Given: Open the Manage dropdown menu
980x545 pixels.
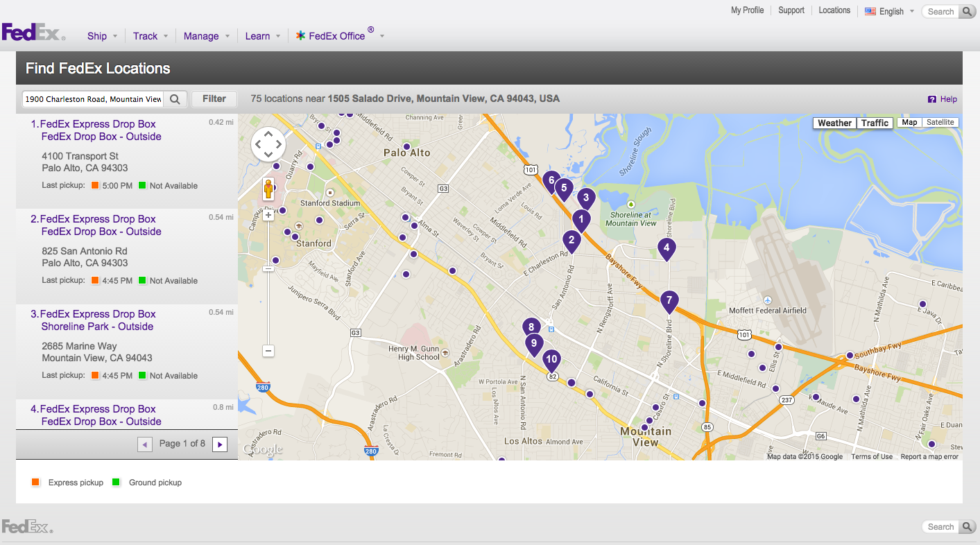Looking at the screenshot, I should [x=207, y=36].
